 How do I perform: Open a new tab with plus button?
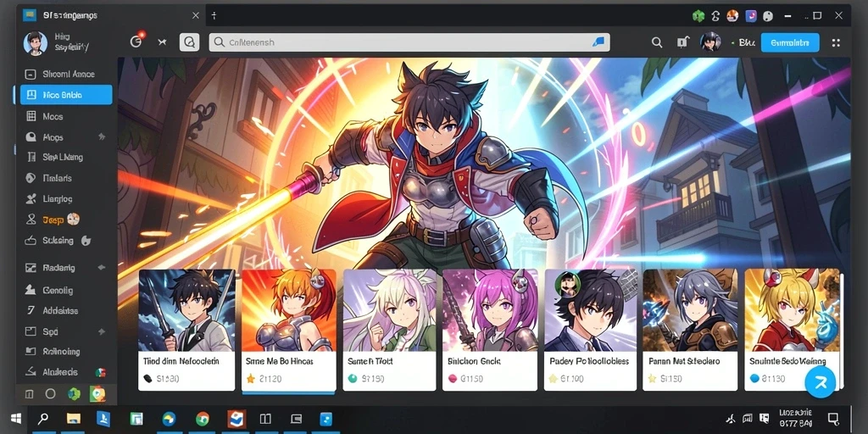coord(214,16)
